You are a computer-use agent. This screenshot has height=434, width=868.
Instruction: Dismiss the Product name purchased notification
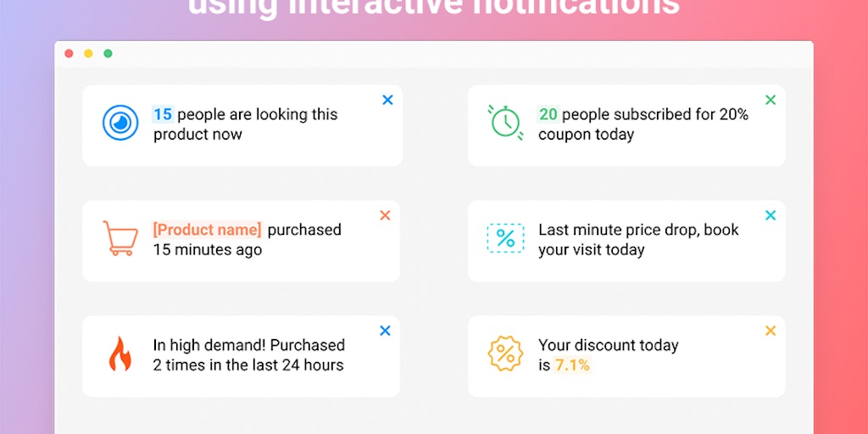point(386,215)
